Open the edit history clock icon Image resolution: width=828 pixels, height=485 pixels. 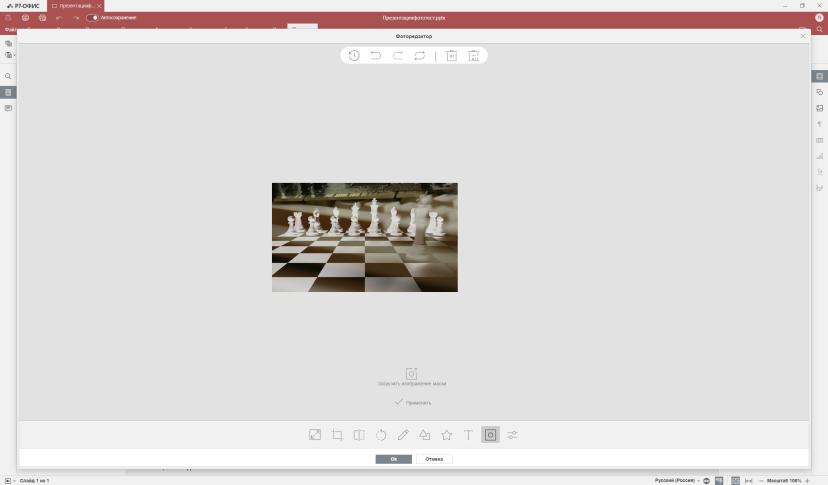point(354,55)
